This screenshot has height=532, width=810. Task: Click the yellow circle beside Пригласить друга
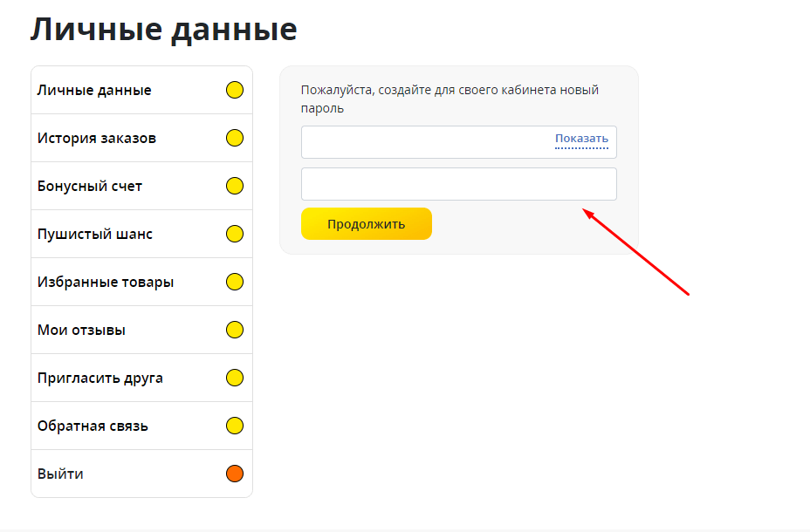[x=234, y=378]
